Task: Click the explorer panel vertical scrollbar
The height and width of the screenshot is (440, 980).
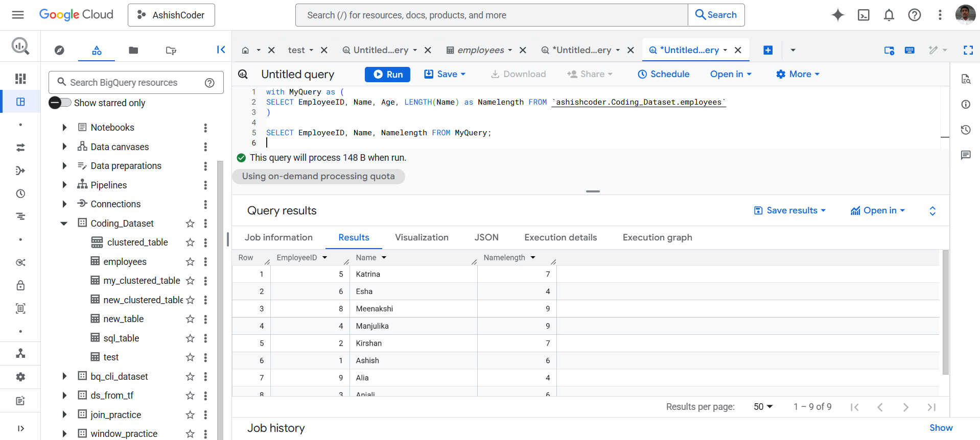Action: click(x=220, y=300)
